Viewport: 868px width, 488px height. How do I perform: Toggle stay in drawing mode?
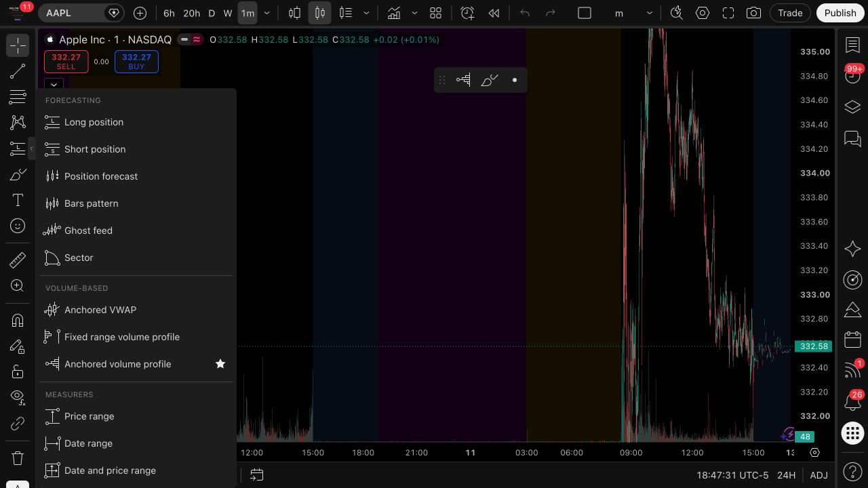(x=18, y=346)
